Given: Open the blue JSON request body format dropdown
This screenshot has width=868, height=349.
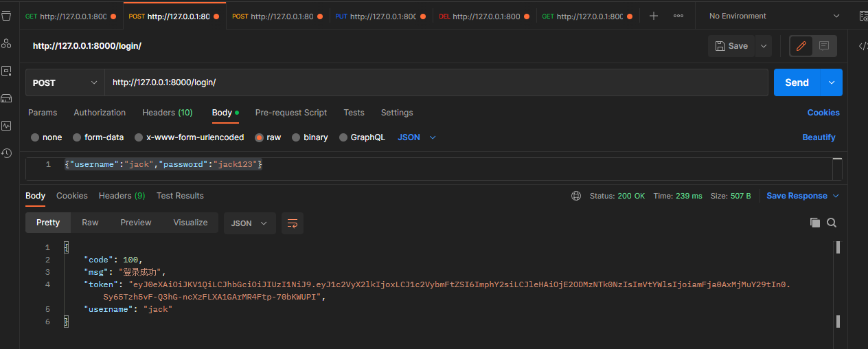Looking at the screenshot, I should tap(417, 137).
